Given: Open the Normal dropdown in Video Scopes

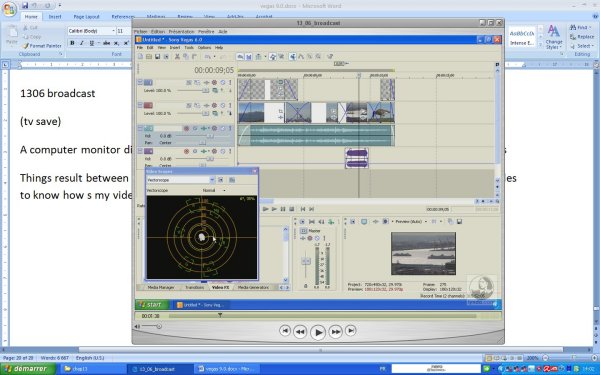Looking at the screenshot, I should pos(224,190).
